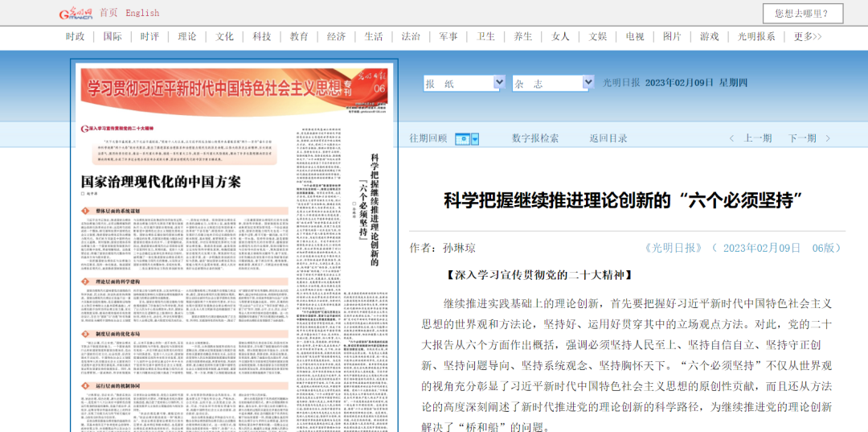Click the right arrow after 下一期
Screen dimensions: 868x432
coord(827,138)
